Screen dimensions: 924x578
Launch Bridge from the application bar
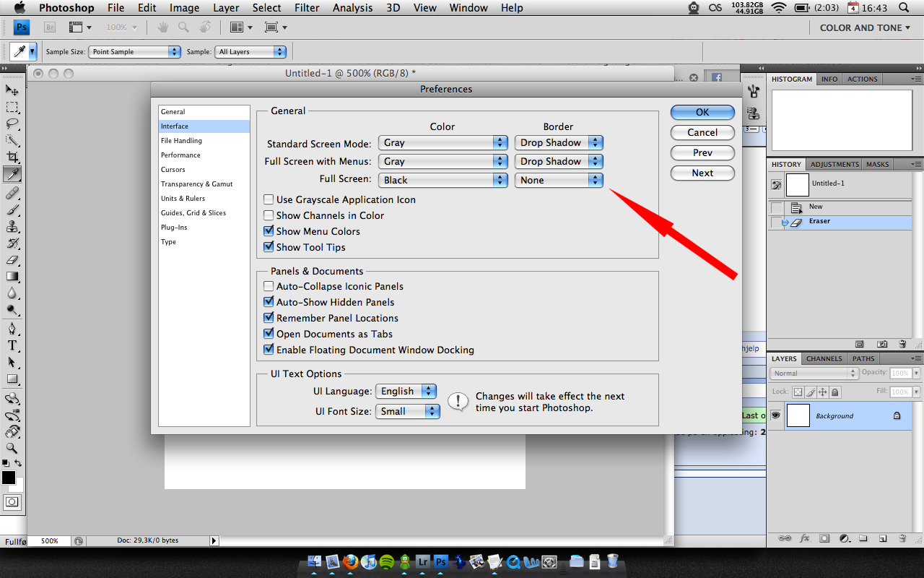[50, 27]
